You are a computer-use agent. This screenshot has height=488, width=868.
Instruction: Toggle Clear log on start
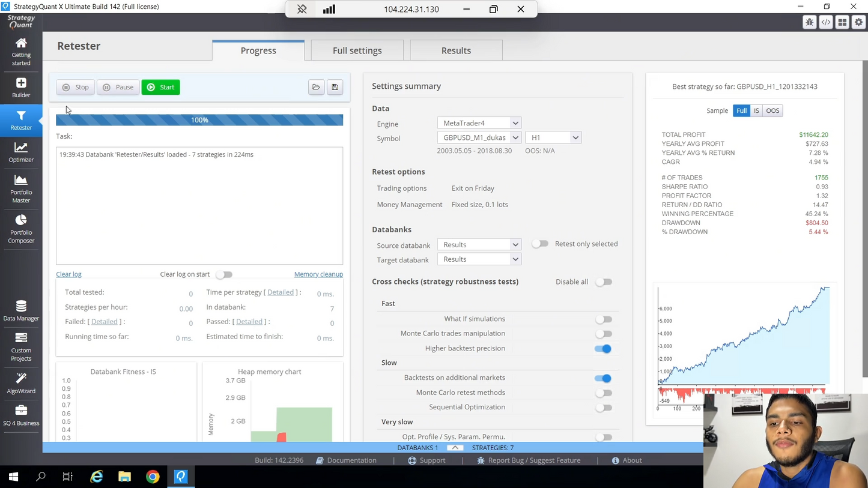[224, 274]
